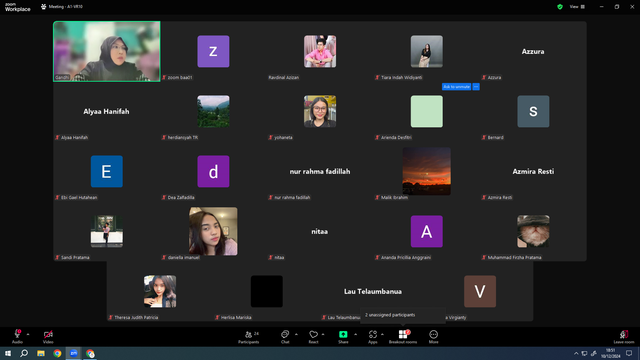640x360 pixels.
Task: Open audio options arrow next to Audio
Action: pos(28,334)
